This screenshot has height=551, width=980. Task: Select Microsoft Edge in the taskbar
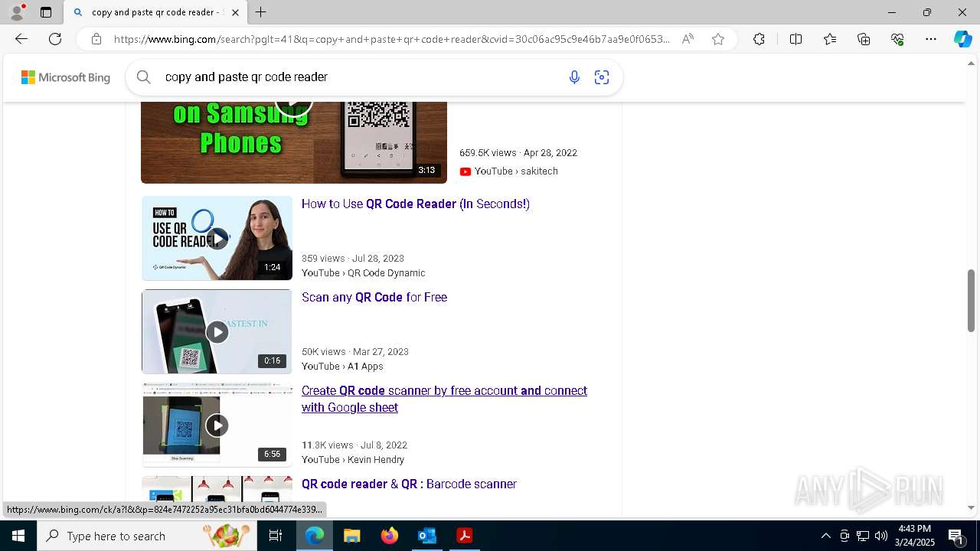click(315, 536)
